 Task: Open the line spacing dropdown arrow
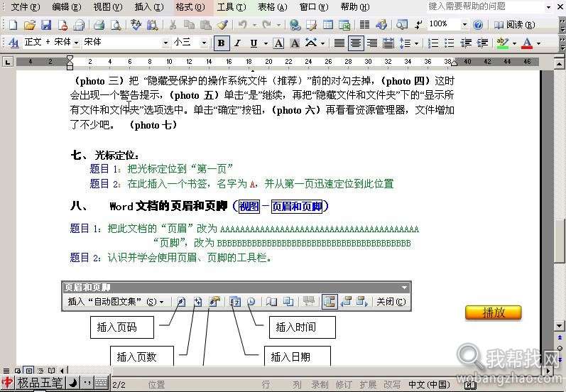click(x=416, y=43)
